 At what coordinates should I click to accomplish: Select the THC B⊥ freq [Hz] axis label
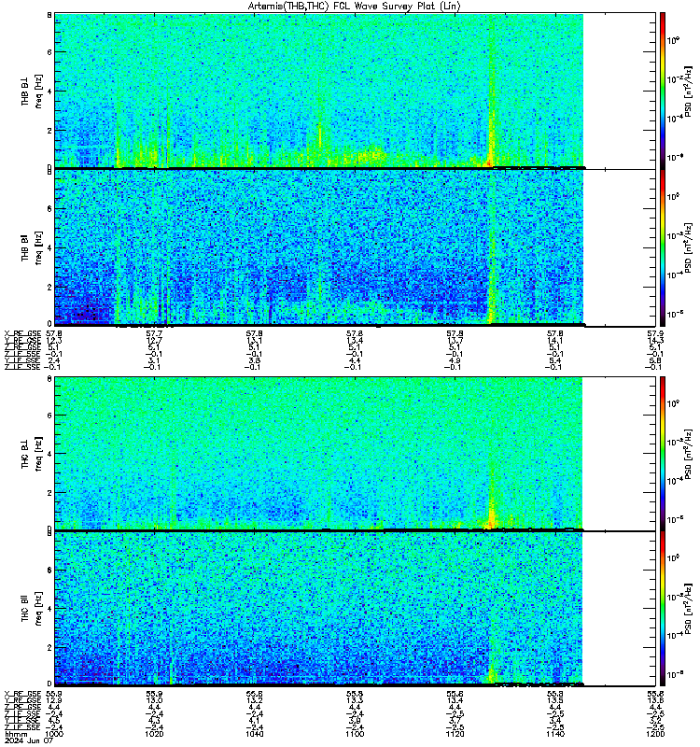(x=32, y=454)
